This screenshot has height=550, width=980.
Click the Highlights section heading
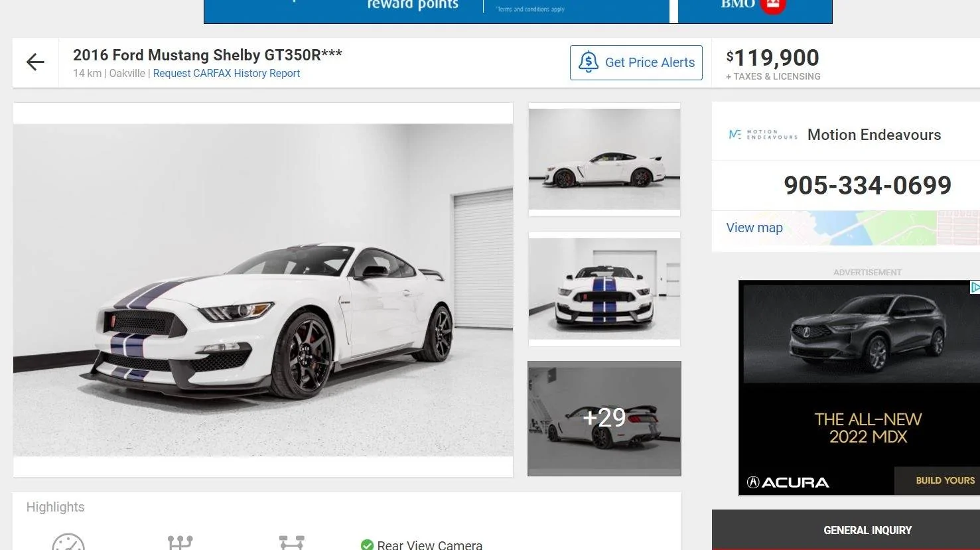point(56,507)
